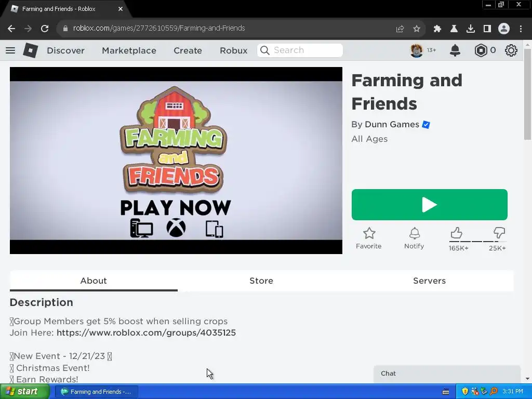Open the Chat panel
532x399 pixels.
click(447, 374)
